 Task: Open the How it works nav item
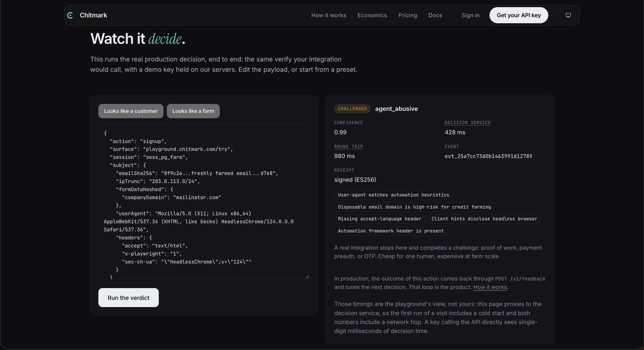pyautogui.click(x=328, y=15)
